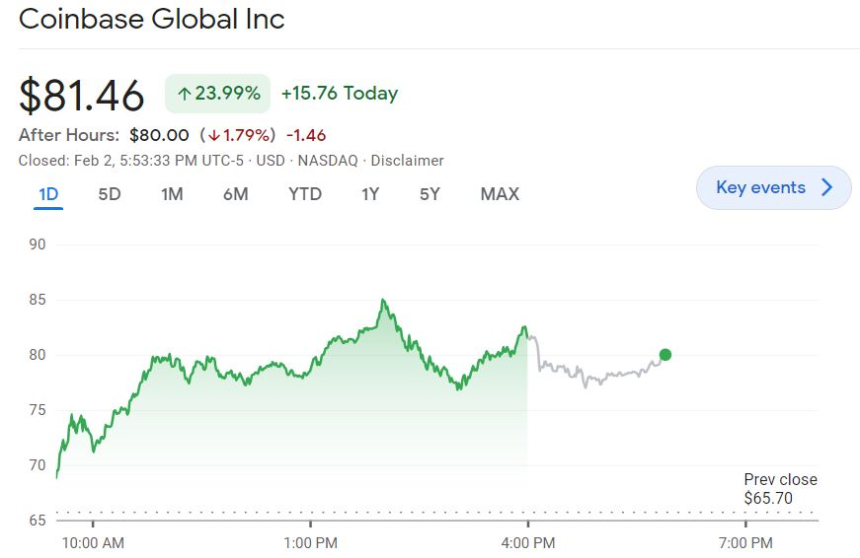Click the chart peak near 85
Screen dimensions: 860x558
(382, 300)
